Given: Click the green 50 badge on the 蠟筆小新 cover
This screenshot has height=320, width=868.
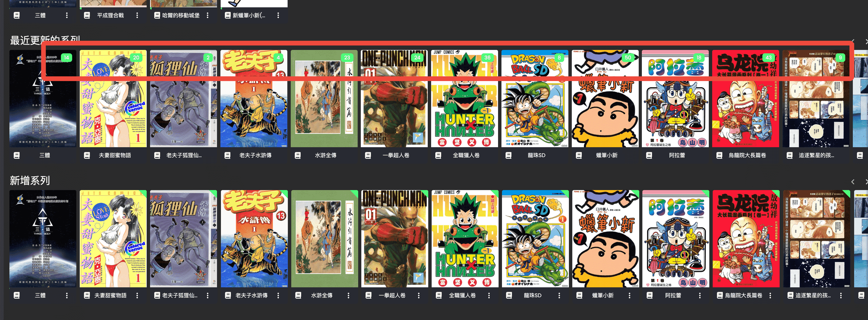Looking at the screenshot, I should [x=628, y=58].
